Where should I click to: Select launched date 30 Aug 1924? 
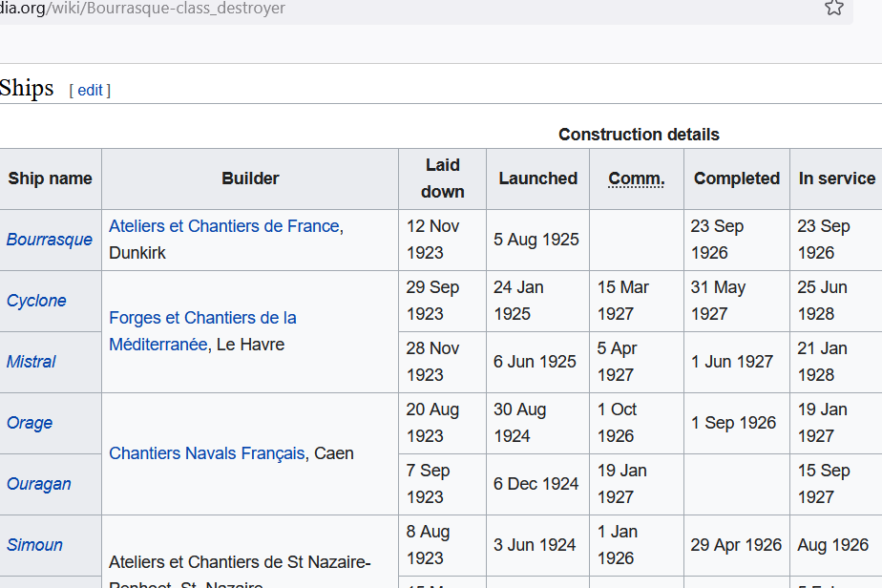pyautogui.click(x=520, y=423)
